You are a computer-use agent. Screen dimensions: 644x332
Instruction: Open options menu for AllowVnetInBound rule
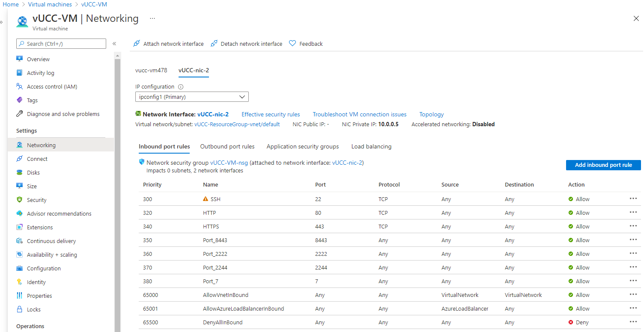click(x=633, y=295)
